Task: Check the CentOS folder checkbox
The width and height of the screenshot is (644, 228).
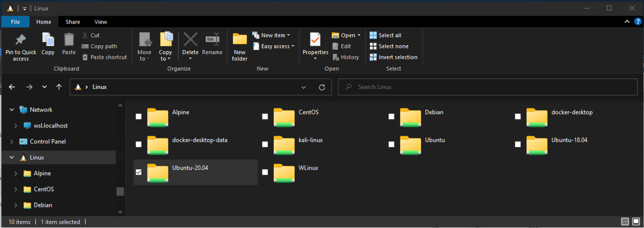Action: pos(265,117)
